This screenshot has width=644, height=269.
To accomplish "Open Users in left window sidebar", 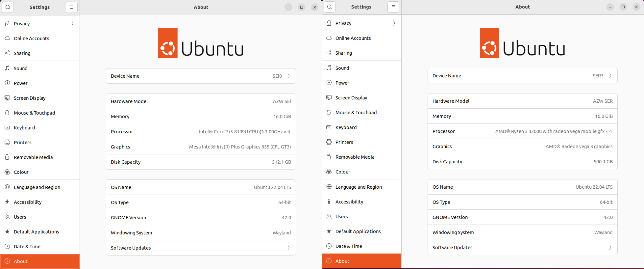I will [40, 217].
